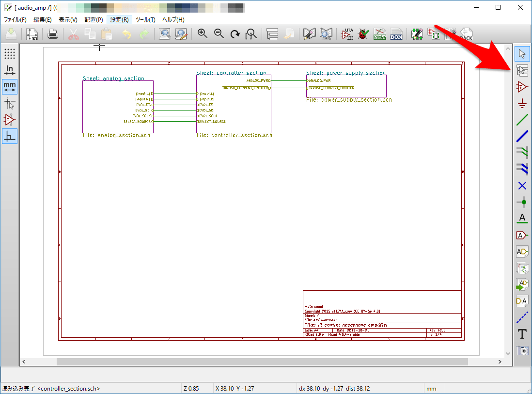Generate the netlist
The image size is (532, 394).
(x=380, y=34)
